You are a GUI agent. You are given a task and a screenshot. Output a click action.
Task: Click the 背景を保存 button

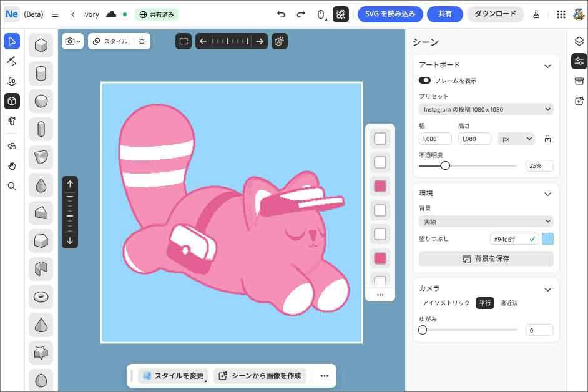click(486, 258)
